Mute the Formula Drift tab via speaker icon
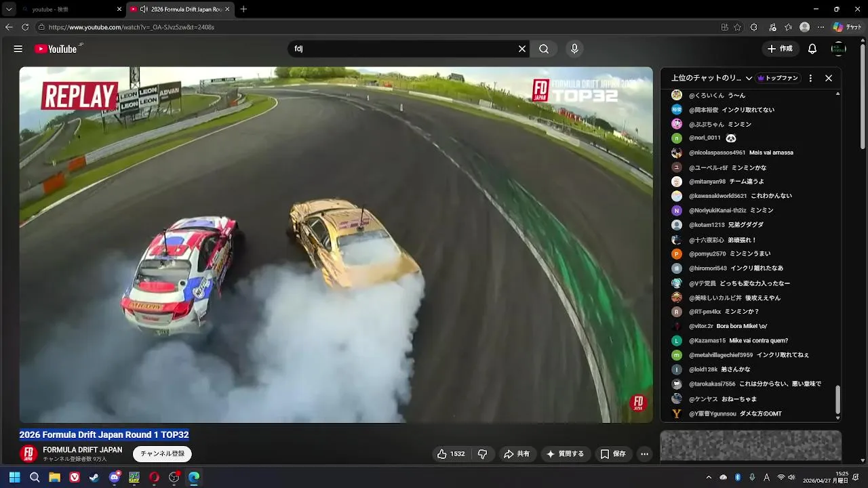The width and height of the screenshot is (868, 488). 144,9
